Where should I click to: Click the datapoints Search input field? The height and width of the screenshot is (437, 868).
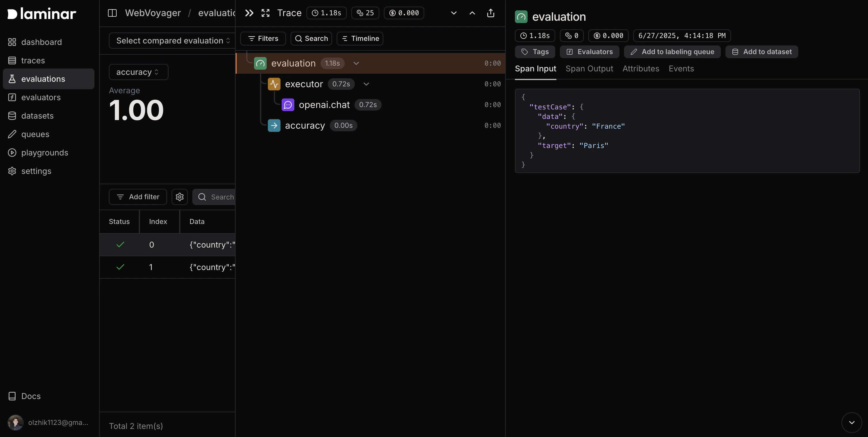221,197
